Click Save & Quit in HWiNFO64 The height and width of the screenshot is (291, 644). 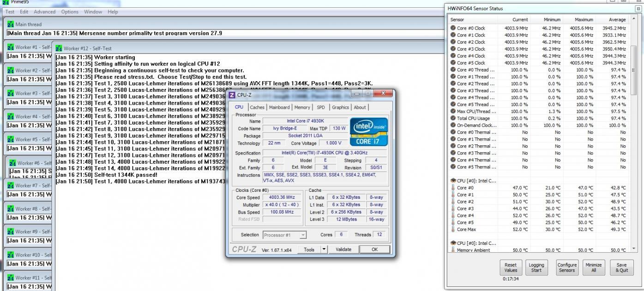[621, 268]
